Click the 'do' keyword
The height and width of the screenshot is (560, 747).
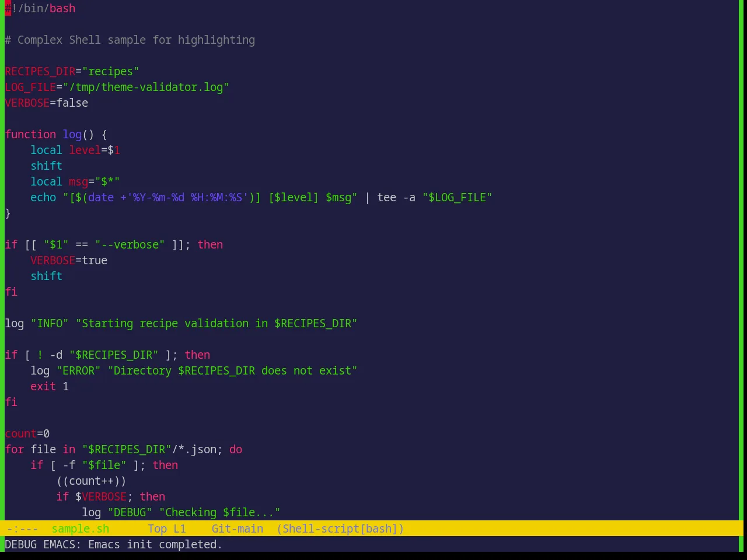tap(236, 449)
